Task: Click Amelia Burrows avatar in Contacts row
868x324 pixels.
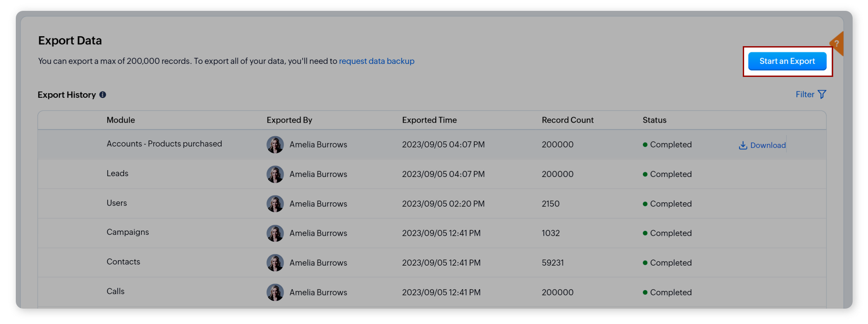Action: click(x=275, y=262)
